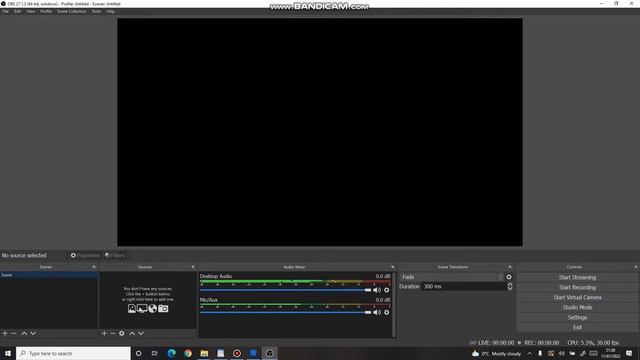Click the display capture icon in Sources panel
This screenshot has width=640, height=360.
tap(142, 309)
